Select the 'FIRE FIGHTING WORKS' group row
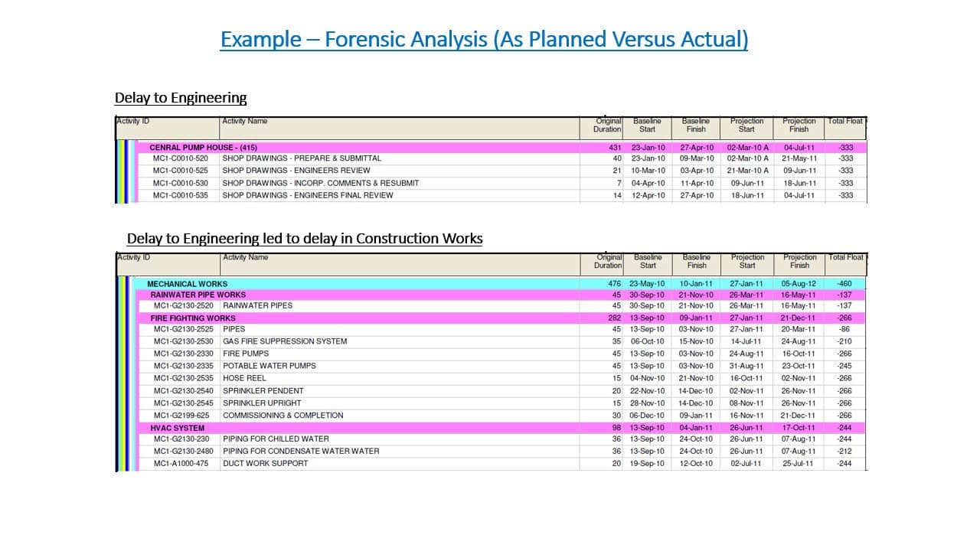The image size is (980, 551). tap(501, 318)
